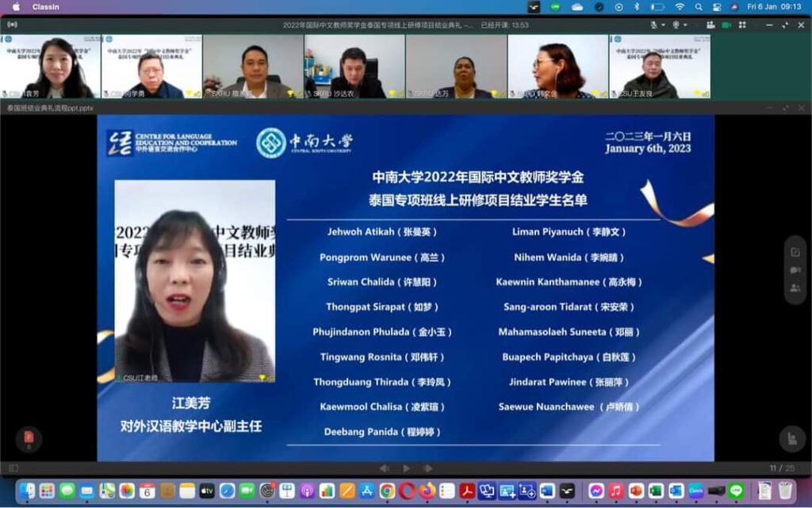Toggle the green camera button in the ClassIn toolbar
Screen dimensions: 812x508
click(x=726, y=25)
